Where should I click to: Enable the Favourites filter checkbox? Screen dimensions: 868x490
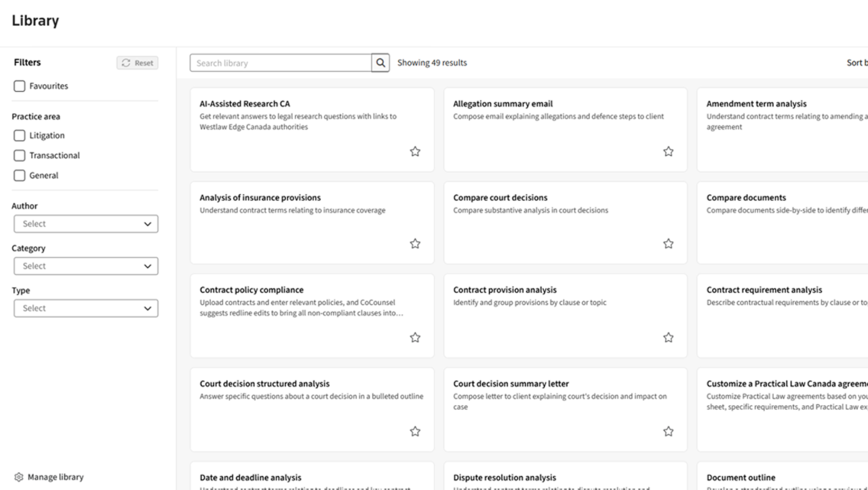tap(20, 86)
